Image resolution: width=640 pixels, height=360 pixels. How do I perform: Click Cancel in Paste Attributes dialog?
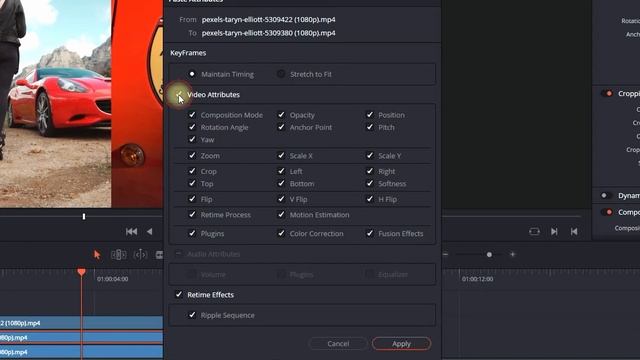coord(338,344)
